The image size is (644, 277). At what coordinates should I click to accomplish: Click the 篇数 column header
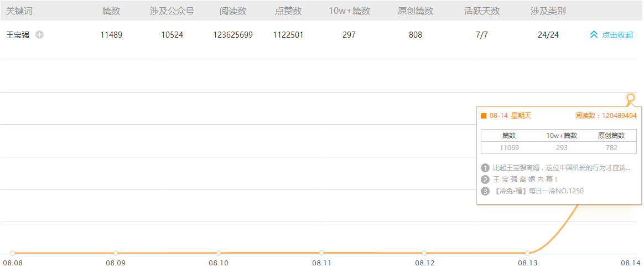coord(111,11)
